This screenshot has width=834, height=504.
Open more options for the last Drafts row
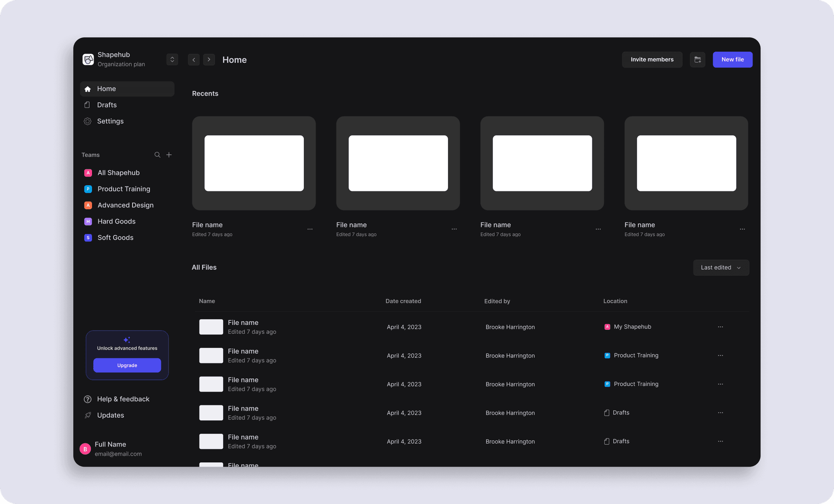click(x=720, y=441)
